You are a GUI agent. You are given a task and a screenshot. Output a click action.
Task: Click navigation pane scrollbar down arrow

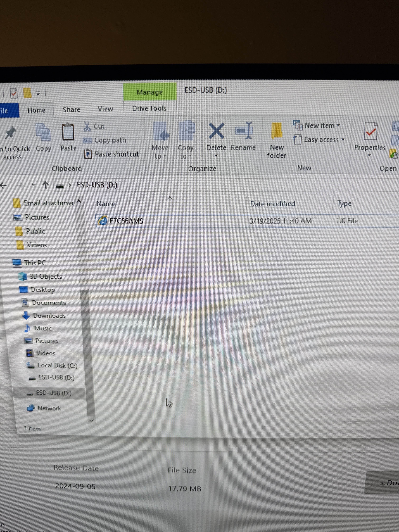tap(91, 421)
